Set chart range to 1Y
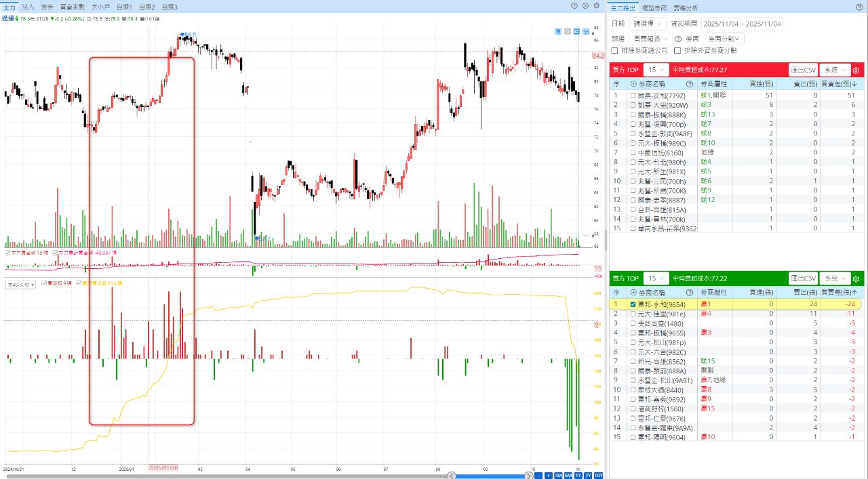Viewport: 868px width, 479px height. coord(578,476)
